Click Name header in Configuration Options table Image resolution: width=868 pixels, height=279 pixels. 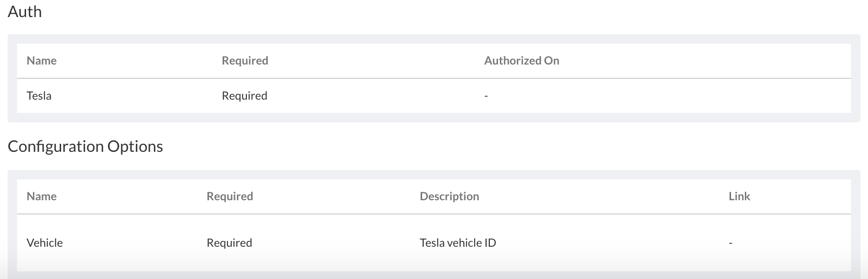click(41, 196)
